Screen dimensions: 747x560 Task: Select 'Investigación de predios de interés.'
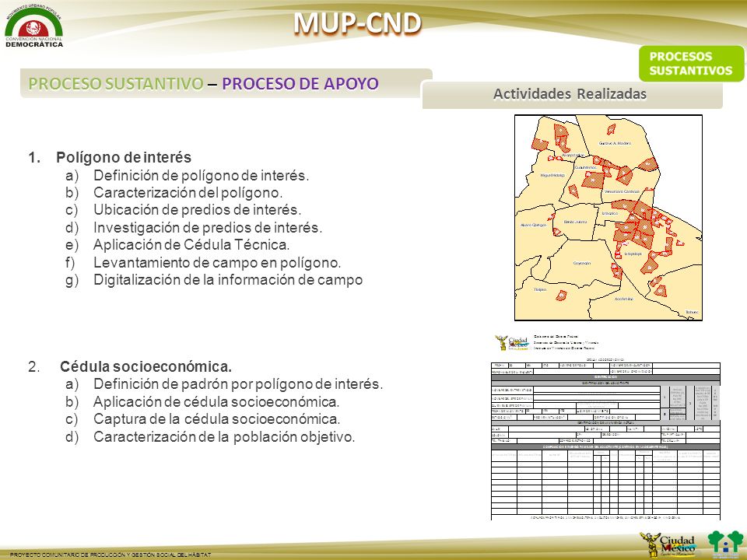(x=208, y=228)
